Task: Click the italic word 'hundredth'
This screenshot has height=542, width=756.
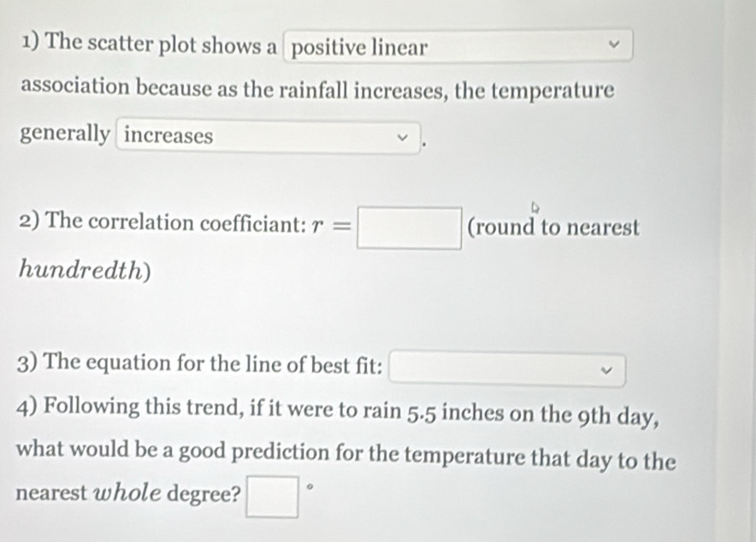Action: tap(80, 268)
